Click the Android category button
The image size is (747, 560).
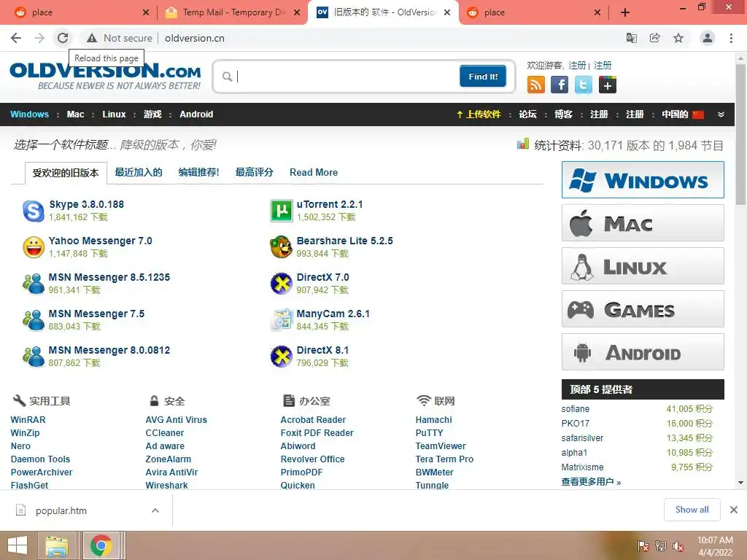(x=643, y=352)
